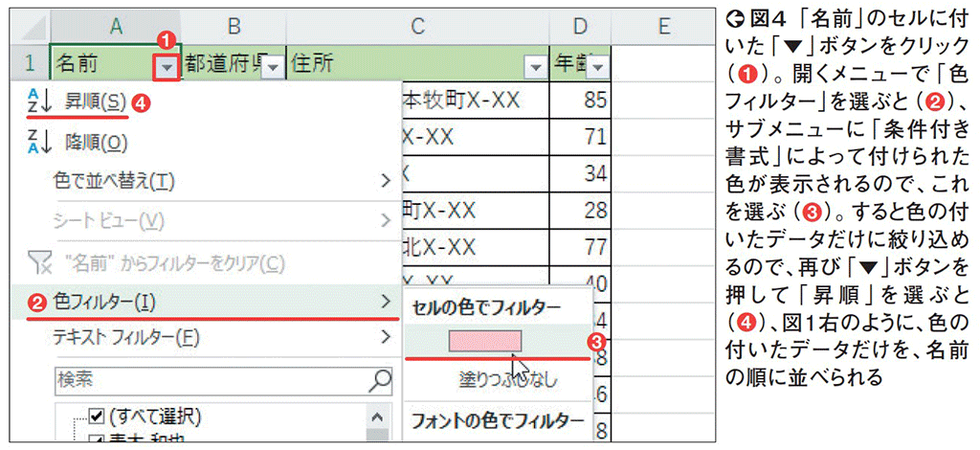This screenshot has width=980, height=450.
Task: Click the magnifier icon in search box
Action: 379,381
